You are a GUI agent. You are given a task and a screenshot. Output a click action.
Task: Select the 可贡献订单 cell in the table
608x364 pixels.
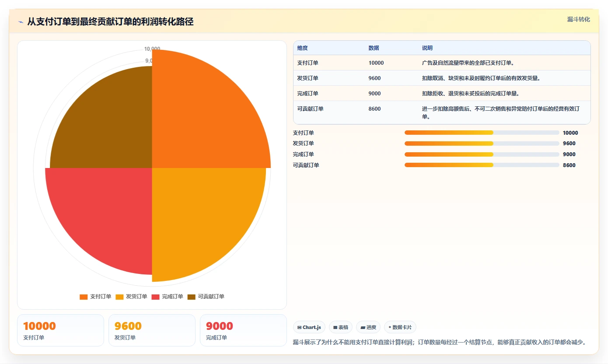pos(310,109)
